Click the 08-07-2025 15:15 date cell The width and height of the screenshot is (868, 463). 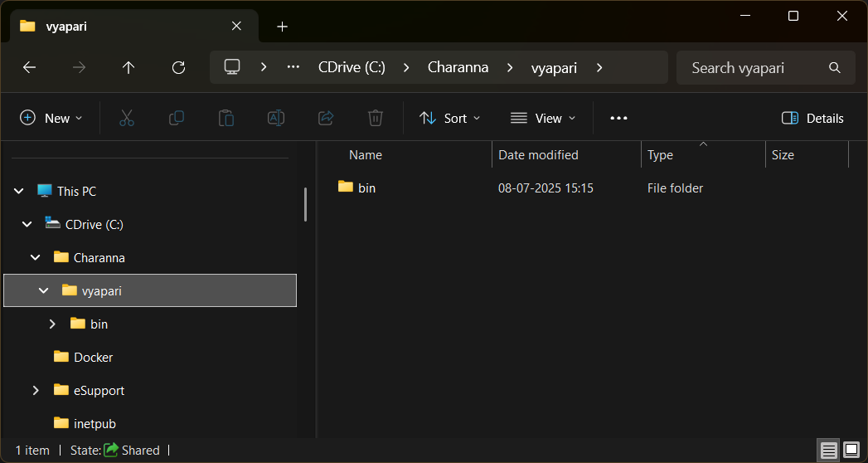(546, 188)
